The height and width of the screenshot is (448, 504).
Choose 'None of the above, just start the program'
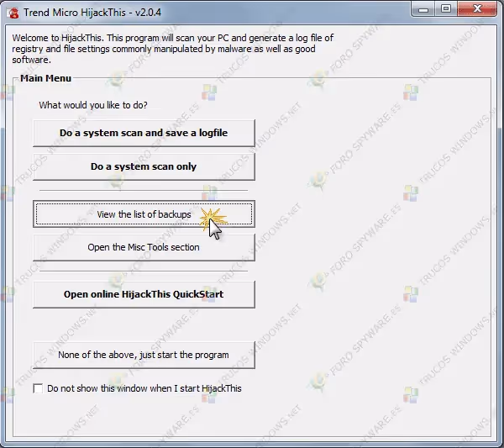pyautogui.click(x=144, y=355)
